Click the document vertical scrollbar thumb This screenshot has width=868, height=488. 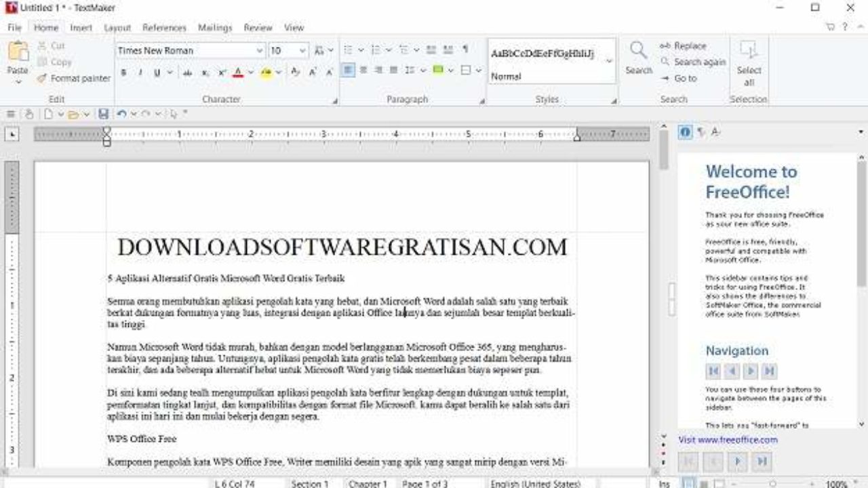(663, 149)
